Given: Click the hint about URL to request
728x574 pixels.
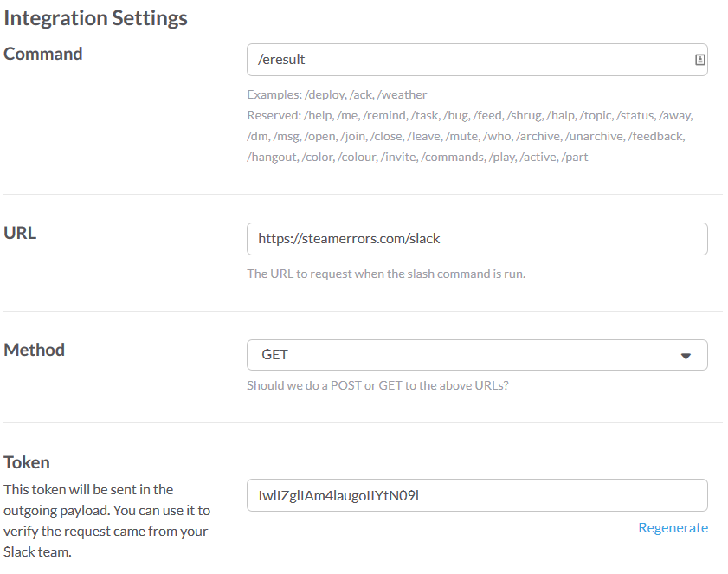Looking at the screenshot, I should point(386,274).
